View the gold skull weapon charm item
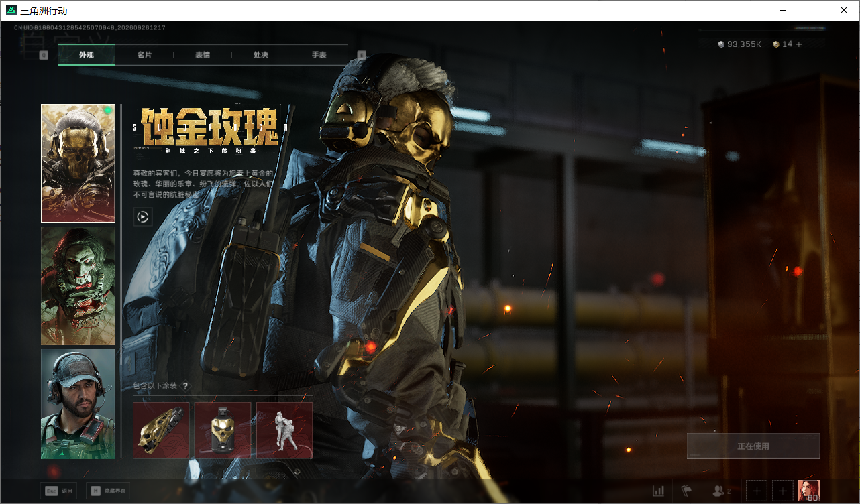The width and height of the screenshot is (860, 504). 161,430
